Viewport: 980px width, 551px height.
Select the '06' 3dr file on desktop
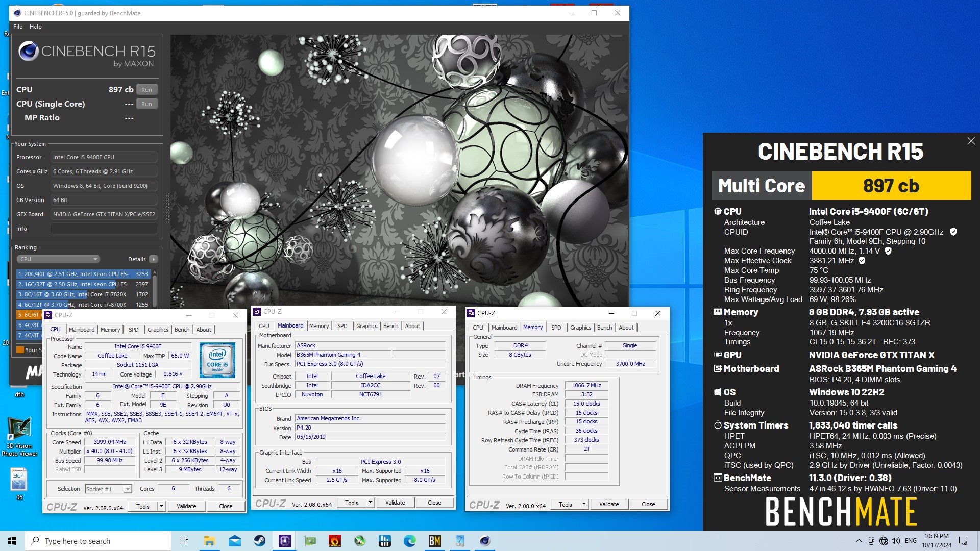[19, 483]
